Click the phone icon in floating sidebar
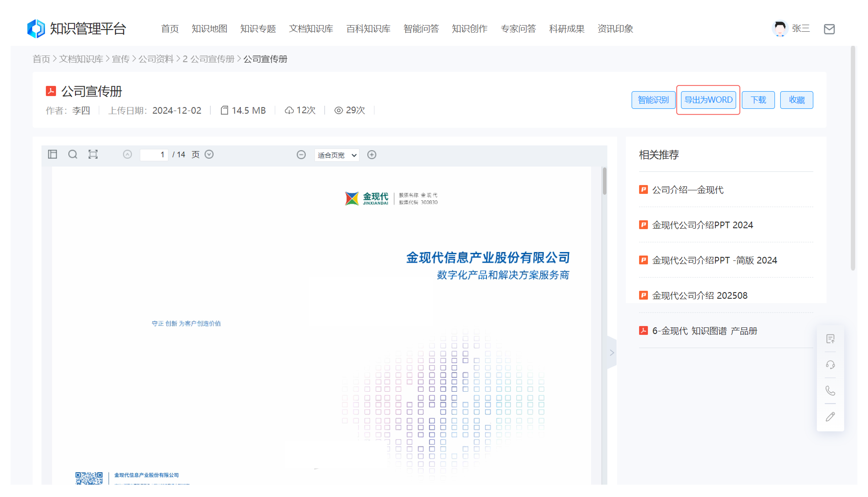The height and width of the screenshot is (497, 868). (x=830, y=391)
